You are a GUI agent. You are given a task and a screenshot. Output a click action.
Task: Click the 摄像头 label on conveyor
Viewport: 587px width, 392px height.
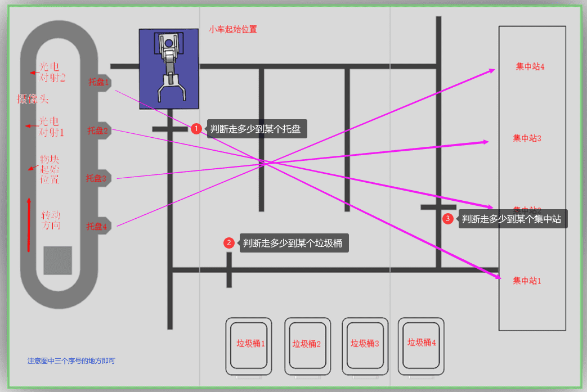coord(33,100)
